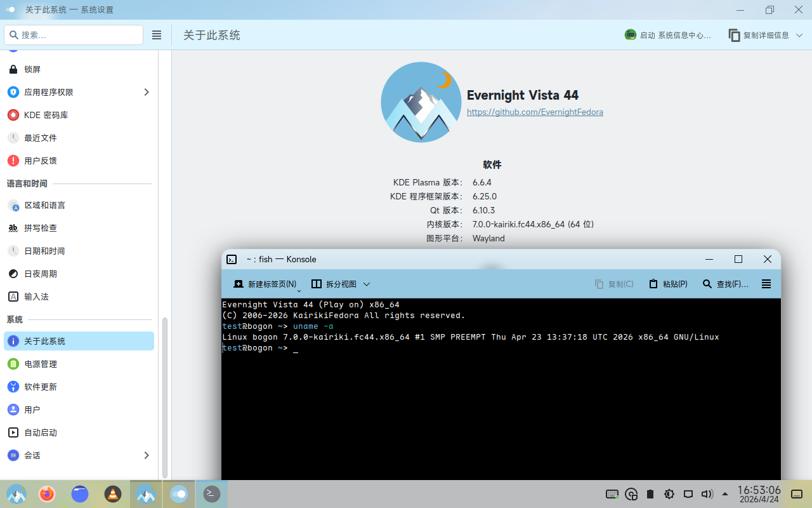Switch to Konsole via taskbar icon
812x508 pixels.
pyautogui.click(x=212, y=494)
